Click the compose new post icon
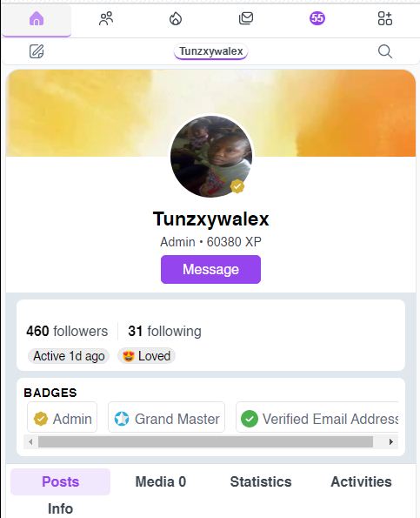420x518 pixels. coord(37,51)
